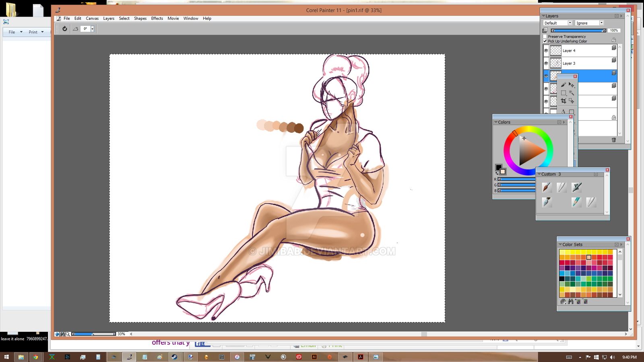Select Layer 4 in the layer list
The height and width of the screenshot is (362, 644).
[580, 51]
